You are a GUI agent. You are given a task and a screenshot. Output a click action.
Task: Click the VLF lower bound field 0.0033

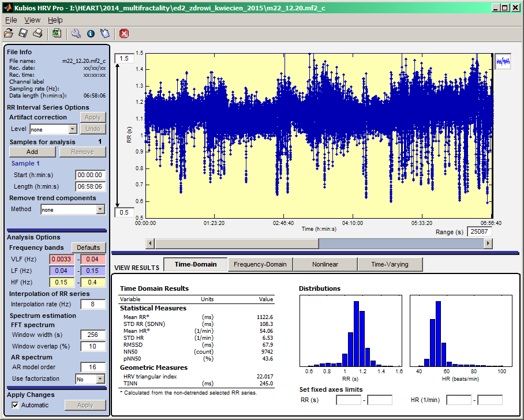(x=62, y=259)
